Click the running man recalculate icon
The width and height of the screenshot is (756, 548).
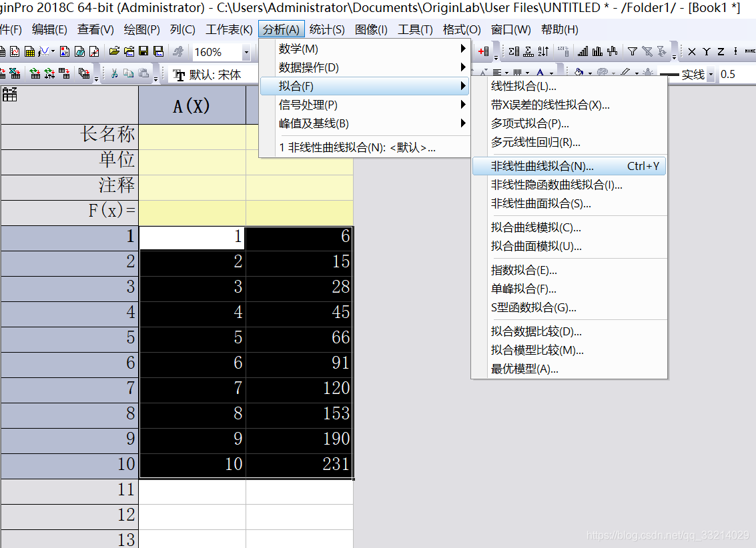point(178,51)
